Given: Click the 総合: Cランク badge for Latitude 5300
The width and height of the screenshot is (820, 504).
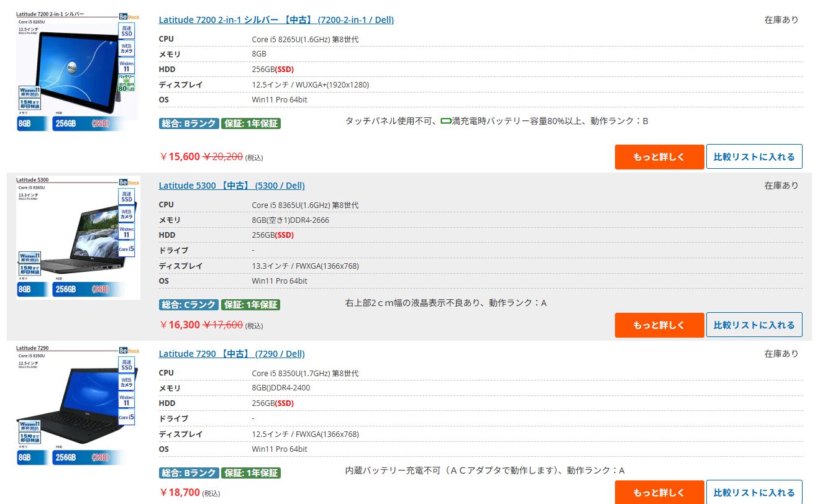Looking at the screenshot, I should (189, 305).
